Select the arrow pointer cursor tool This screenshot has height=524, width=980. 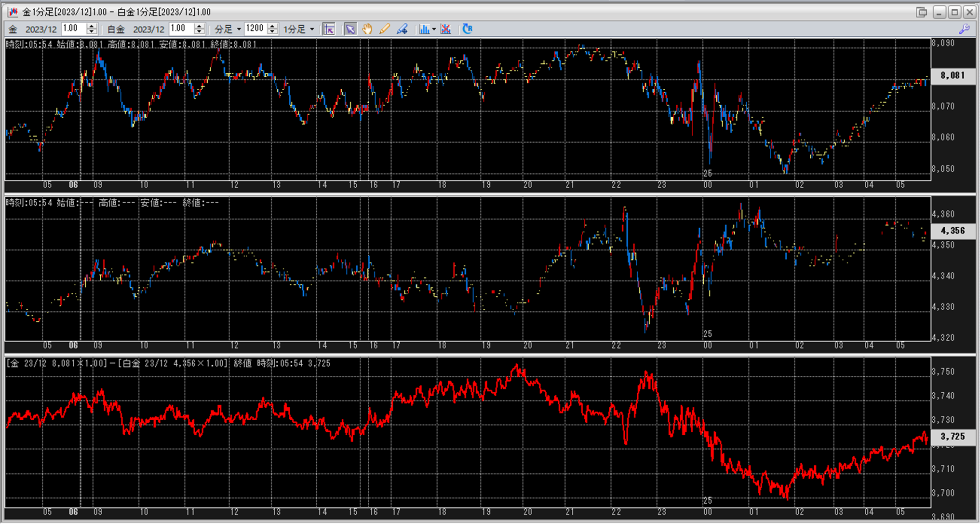coord(350,29)
